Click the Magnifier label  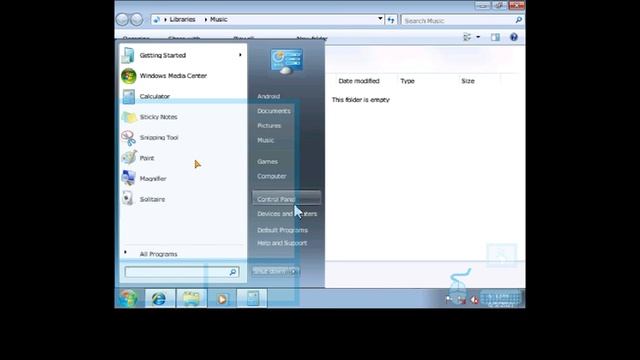click(153, 178)
